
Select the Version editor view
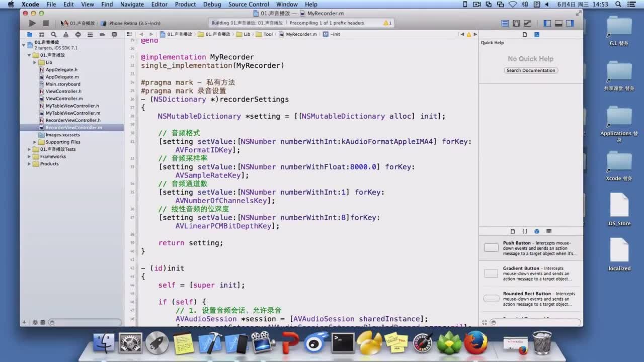(x=527, y=23)
